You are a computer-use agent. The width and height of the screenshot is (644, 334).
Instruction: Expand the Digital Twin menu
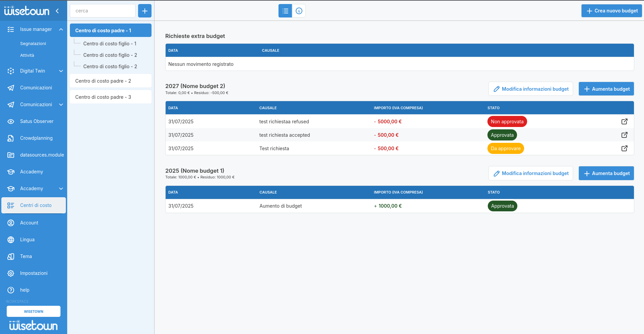coord(61,71)
